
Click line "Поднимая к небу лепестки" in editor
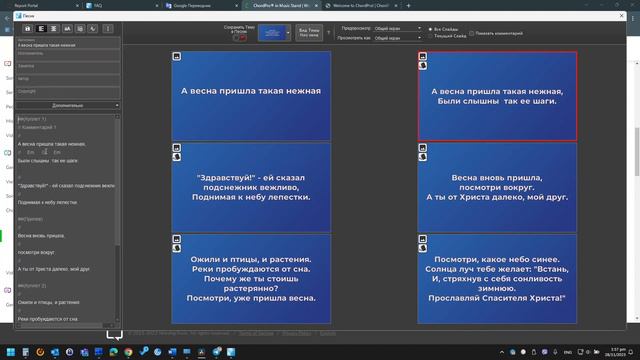47,202
